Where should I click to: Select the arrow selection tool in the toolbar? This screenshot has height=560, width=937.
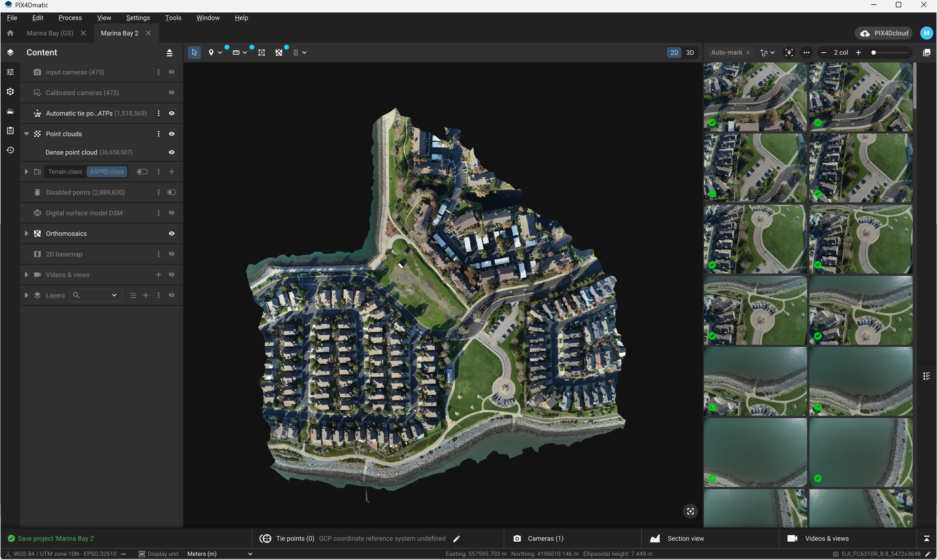point(194,53)
